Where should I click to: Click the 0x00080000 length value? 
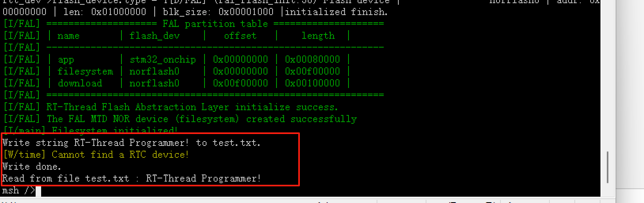312,59
